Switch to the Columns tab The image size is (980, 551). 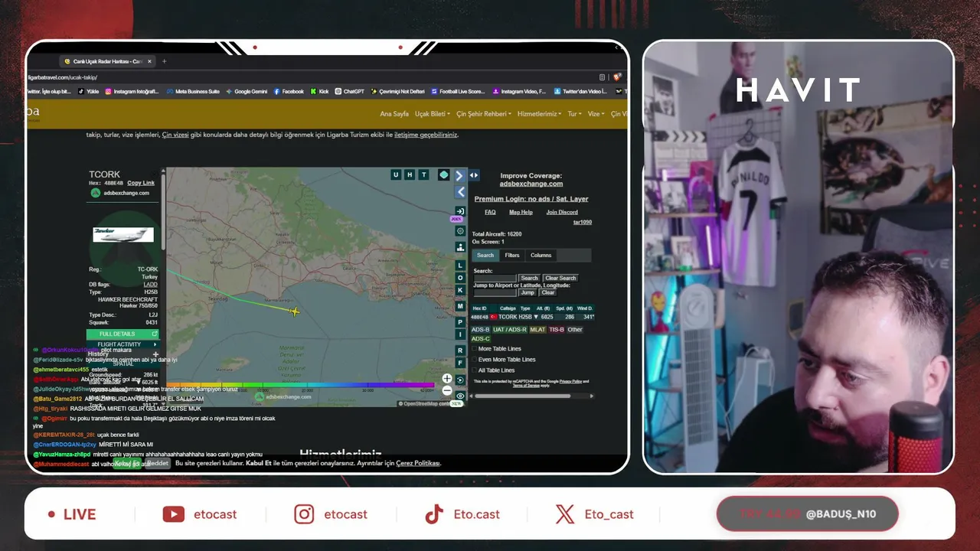click(x=541, y=256)
